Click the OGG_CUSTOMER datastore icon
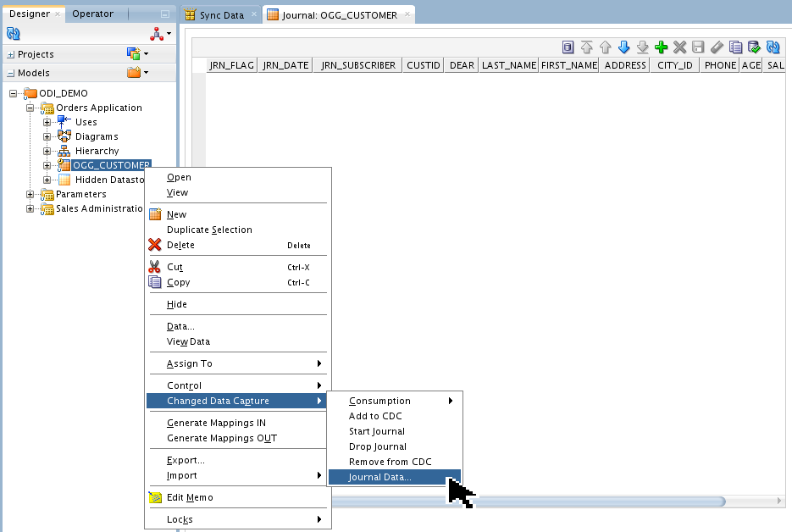The image size is (792, 532). click(x=64, y=165)
